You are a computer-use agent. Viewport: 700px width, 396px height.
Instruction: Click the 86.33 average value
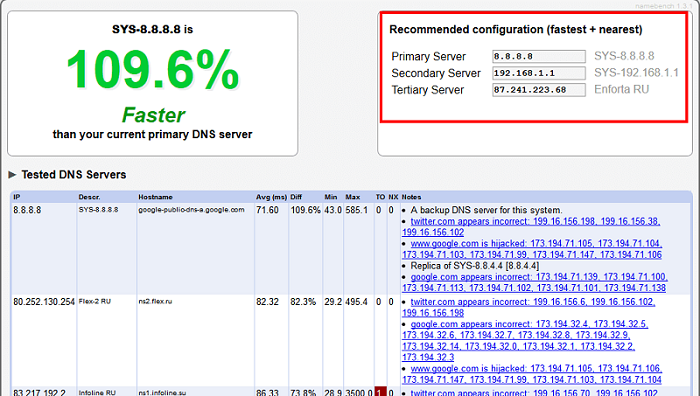coord(267,392)
